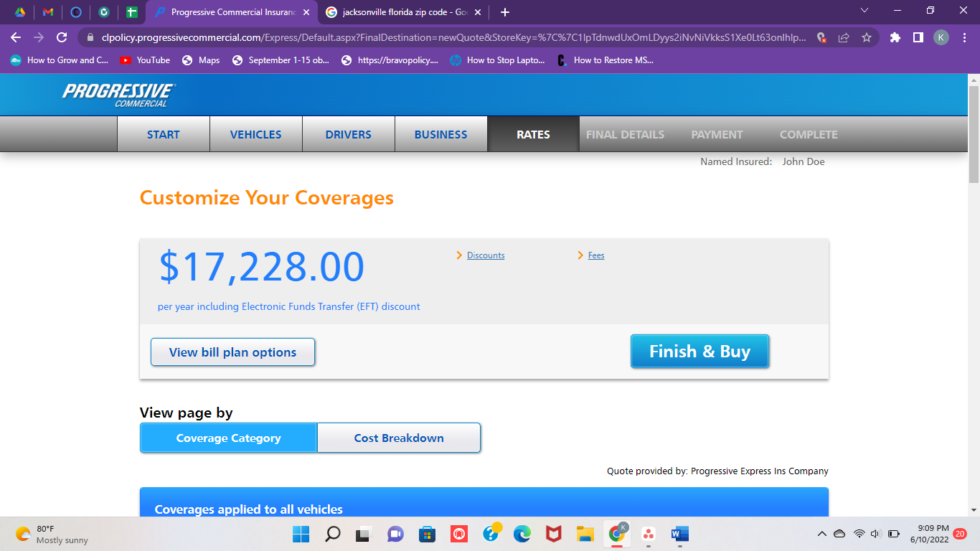Open Microsoft Edge from the taskbar

[x=522, y=534]
